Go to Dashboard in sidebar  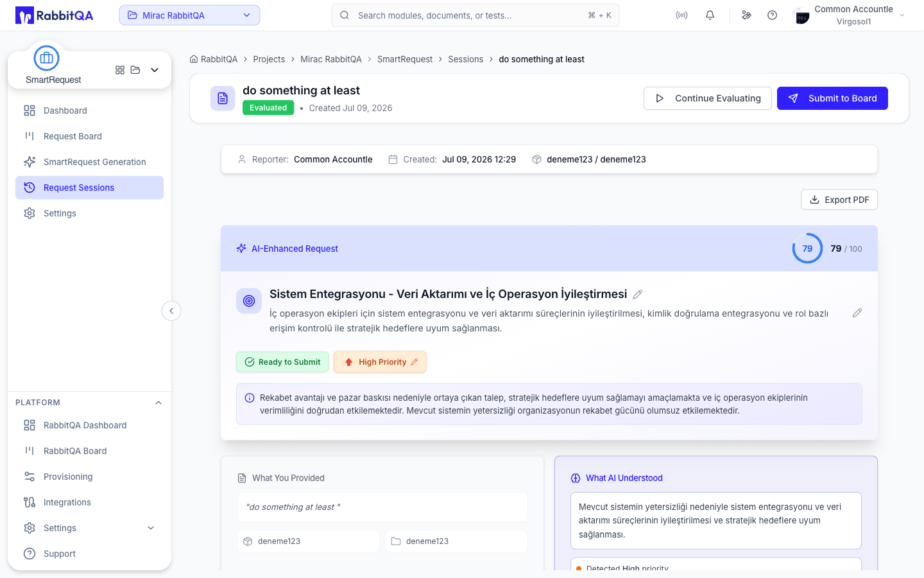[x=89, y=110]
